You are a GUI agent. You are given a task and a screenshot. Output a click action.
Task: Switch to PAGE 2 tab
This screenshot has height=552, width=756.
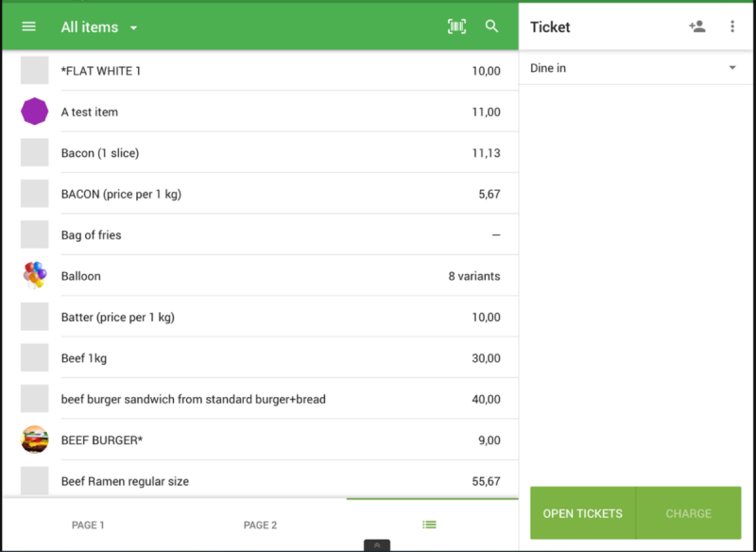click(x=260, y=525)
